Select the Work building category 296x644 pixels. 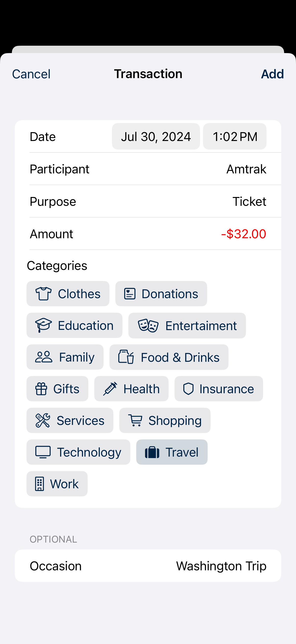tap(57, 484)
